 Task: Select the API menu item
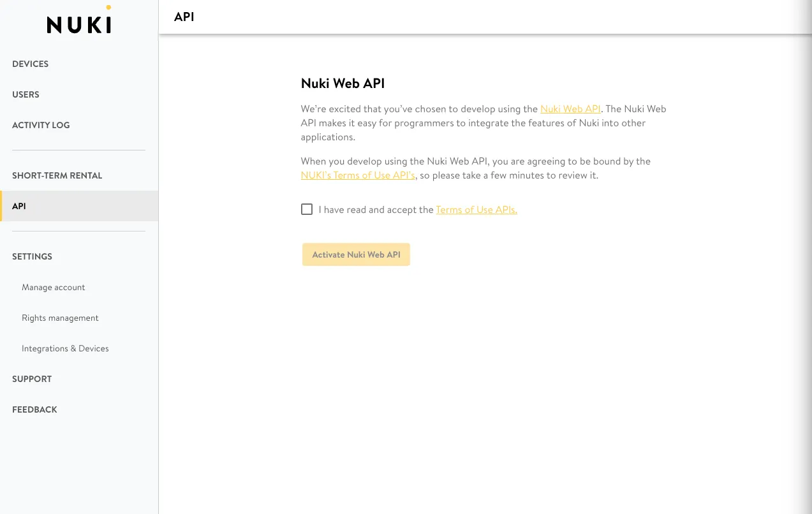79,206
